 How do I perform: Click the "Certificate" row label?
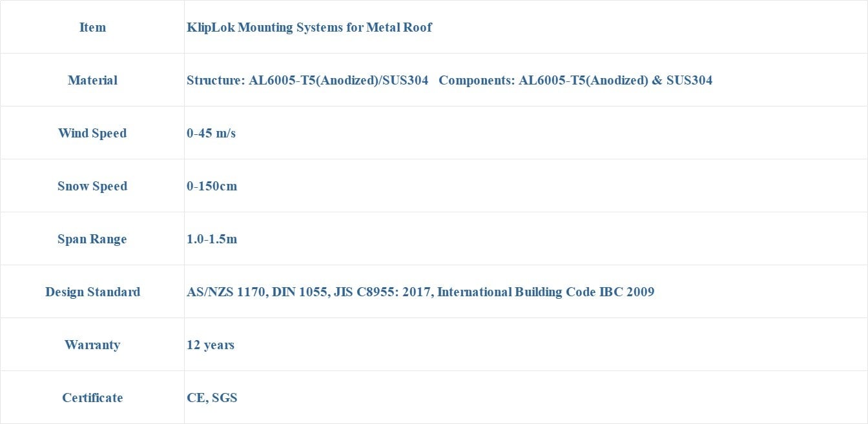(92, 398)
